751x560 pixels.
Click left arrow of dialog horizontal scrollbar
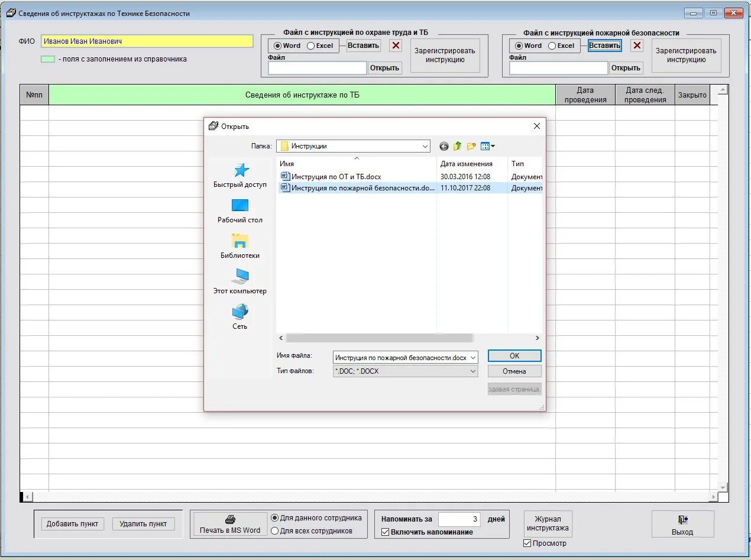pyautogui.click(x=281, y=338)
